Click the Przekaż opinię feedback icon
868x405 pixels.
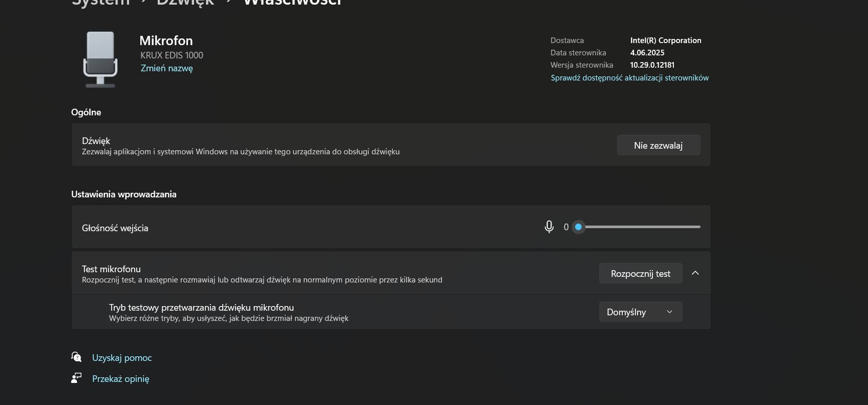pos(76,378)
